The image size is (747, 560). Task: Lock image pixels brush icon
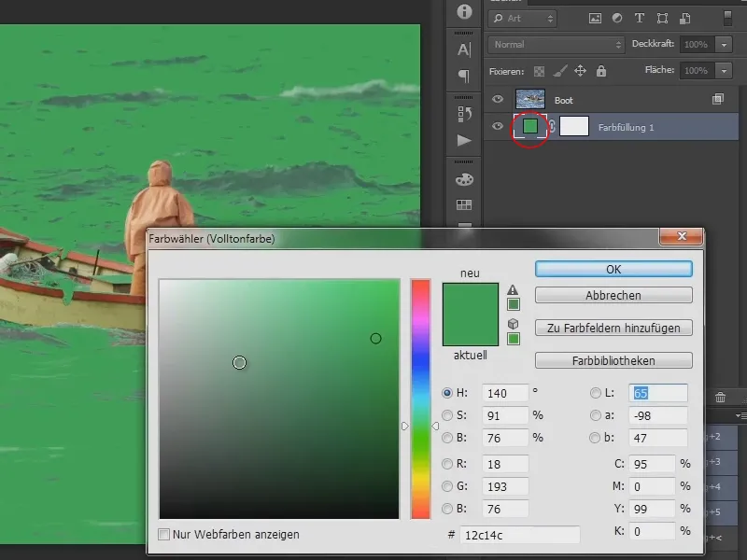pos(559,71)
